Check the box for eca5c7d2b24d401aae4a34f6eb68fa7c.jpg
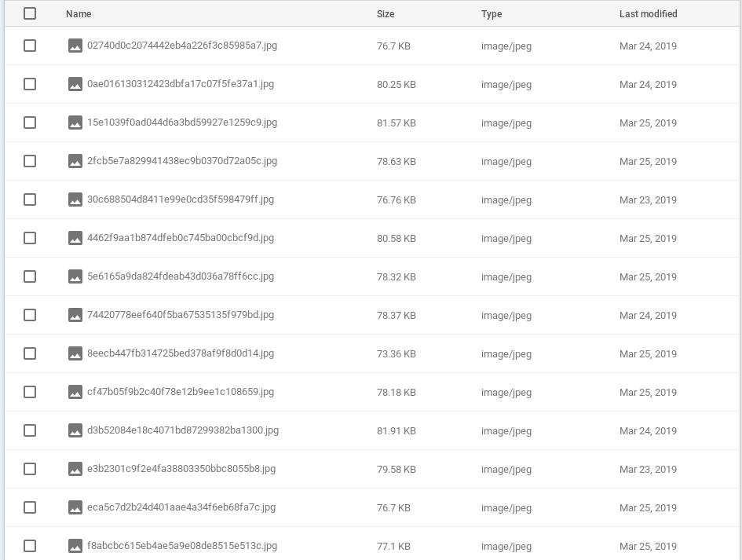 coord(30,507)
